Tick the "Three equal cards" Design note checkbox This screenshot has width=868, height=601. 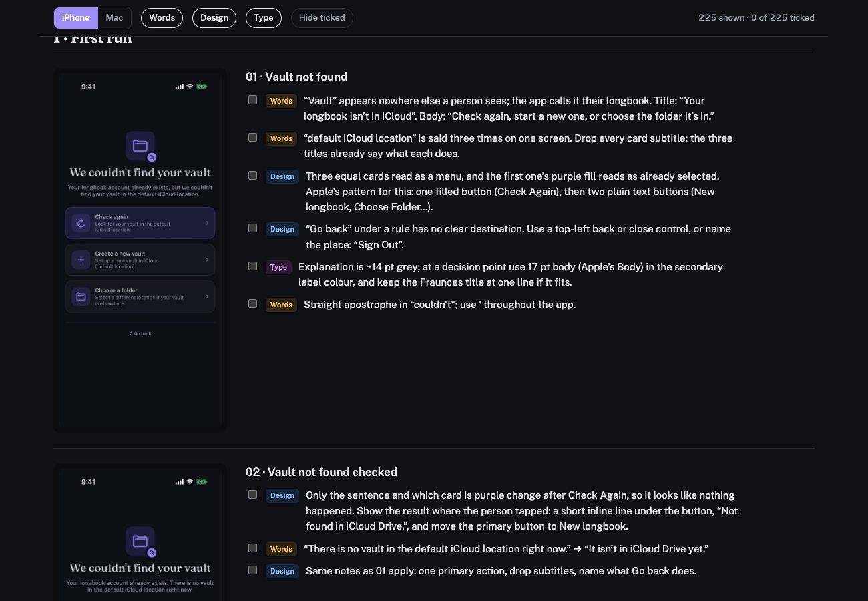coord(252,176)
